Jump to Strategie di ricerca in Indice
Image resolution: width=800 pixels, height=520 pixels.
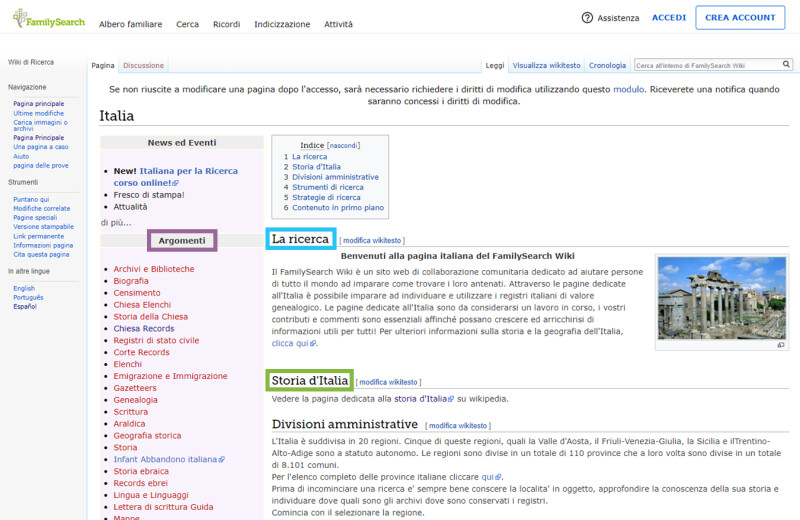(326, 197)
